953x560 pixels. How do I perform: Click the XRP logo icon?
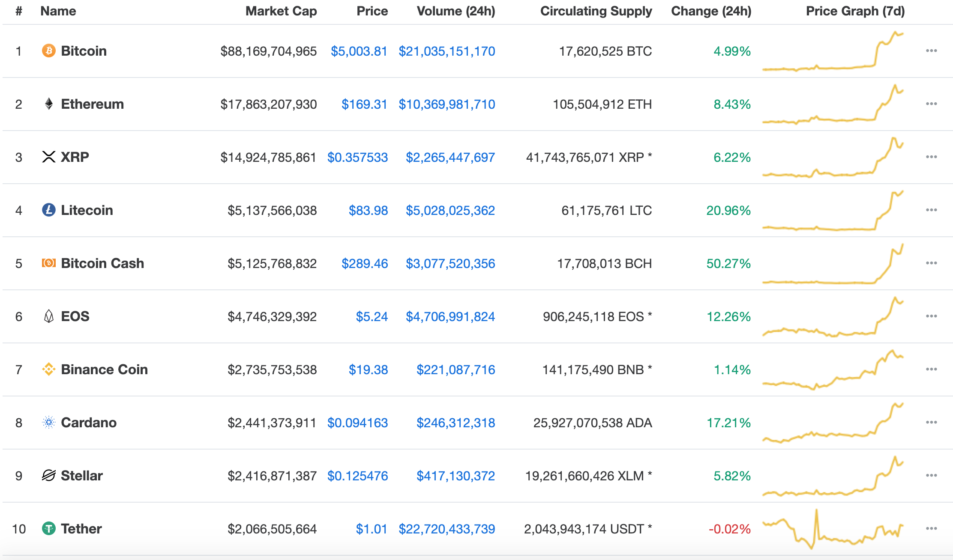(49, 157)
